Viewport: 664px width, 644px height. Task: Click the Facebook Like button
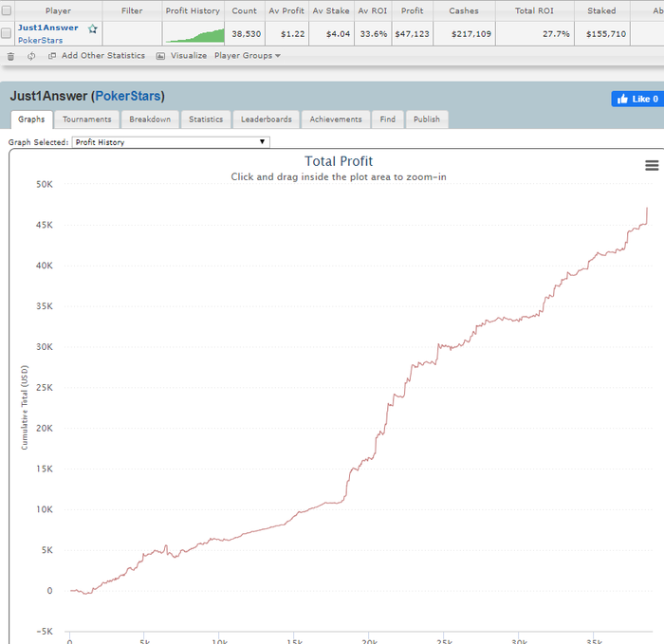[x=637, y=99]
